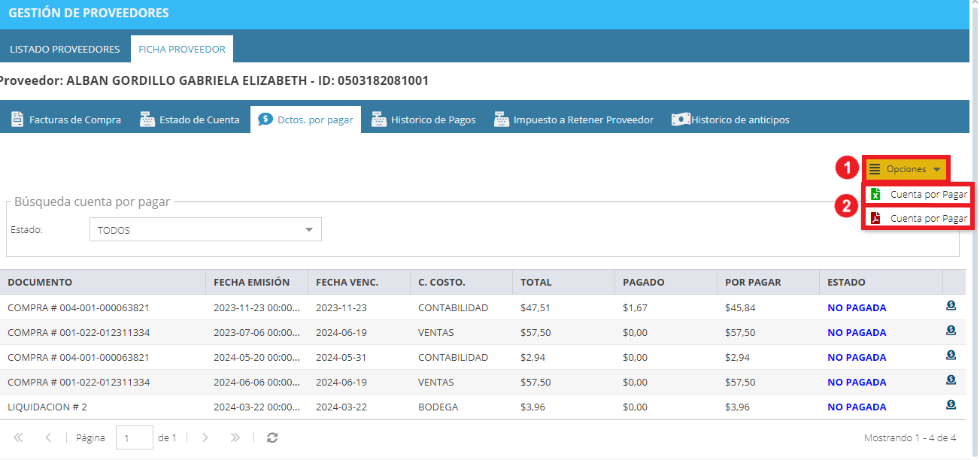Viewport: 980px width, 460px height.
Task: Click the page number input field
Action: pyautogui.click(x=135, y=437)
